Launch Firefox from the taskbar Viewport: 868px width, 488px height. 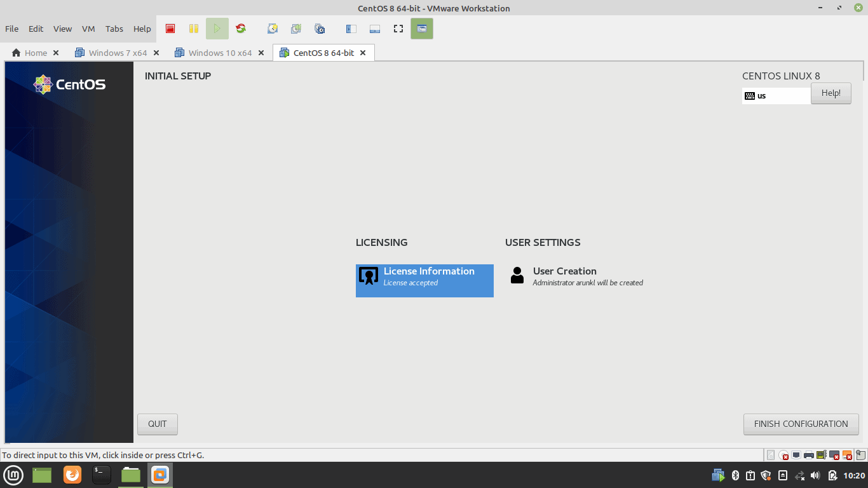(72, 475)
